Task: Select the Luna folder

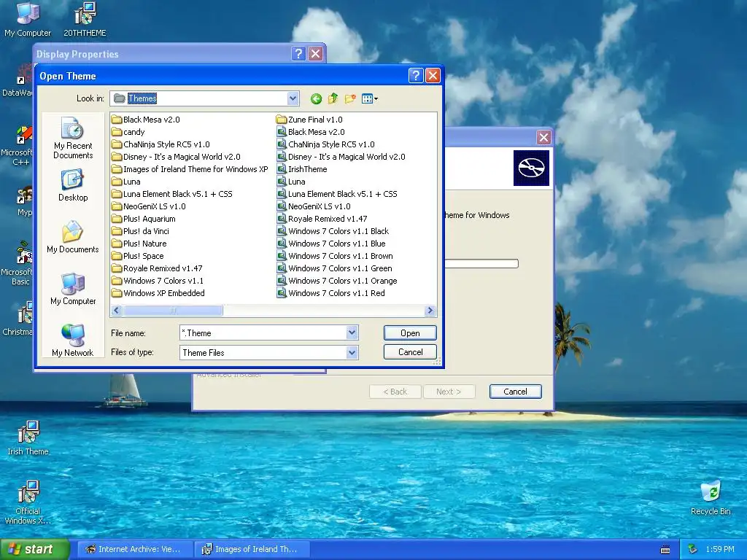Action: click(125, 182)
